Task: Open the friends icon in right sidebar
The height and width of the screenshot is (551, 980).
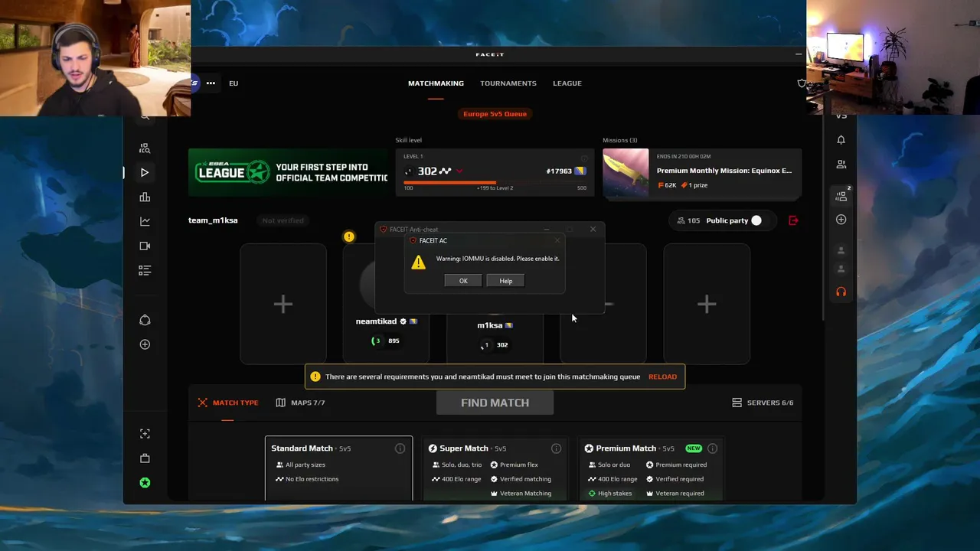Action: click(x=841, y=164)
